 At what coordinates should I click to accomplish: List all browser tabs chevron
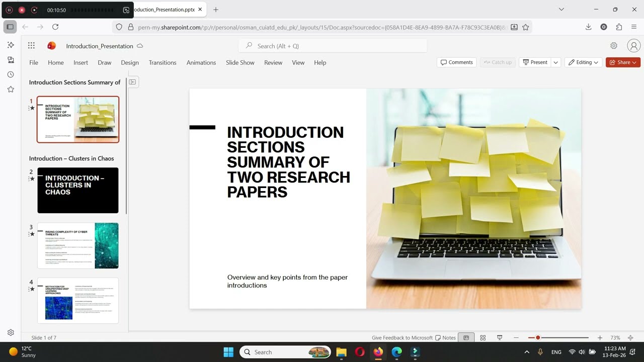561,10
